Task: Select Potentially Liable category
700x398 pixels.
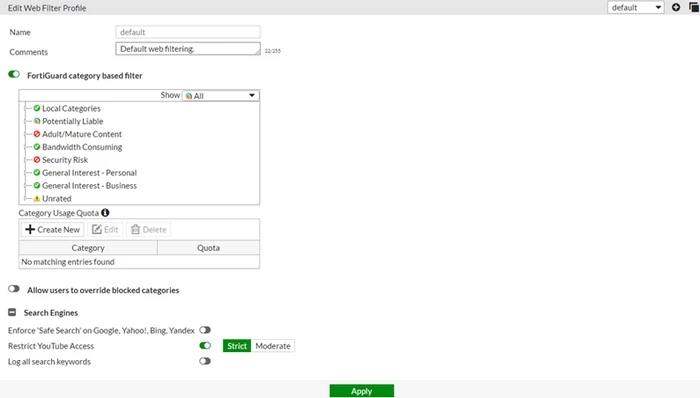Action: click(72, 121)
